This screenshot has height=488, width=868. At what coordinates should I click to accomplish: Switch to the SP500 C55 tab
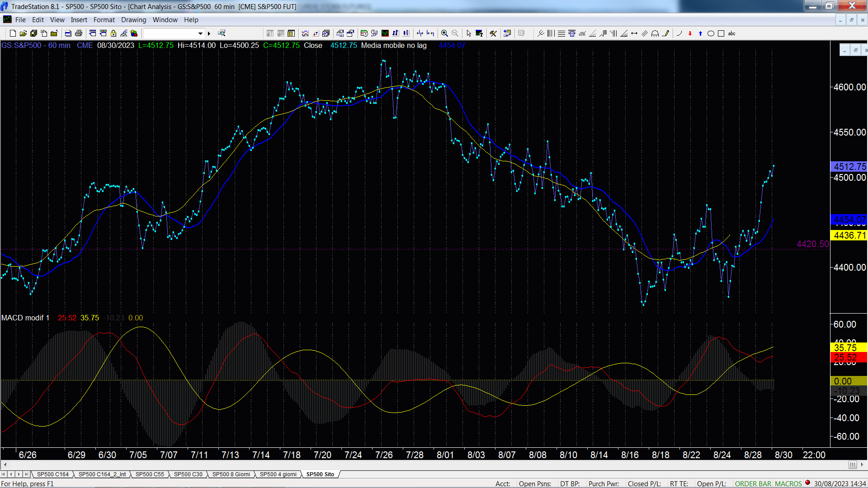[150, 474]
